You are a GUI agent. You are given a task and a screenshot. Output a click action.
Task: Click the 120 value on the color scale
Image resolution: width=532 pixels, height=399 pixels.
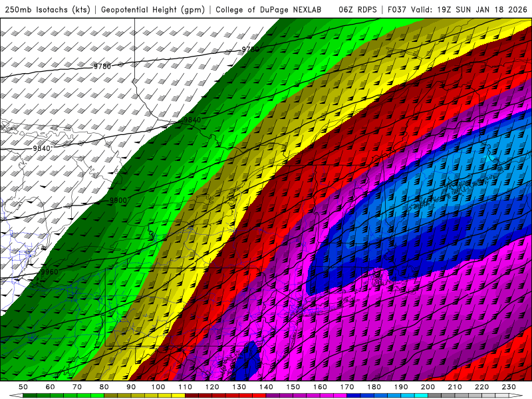point(212,387)
